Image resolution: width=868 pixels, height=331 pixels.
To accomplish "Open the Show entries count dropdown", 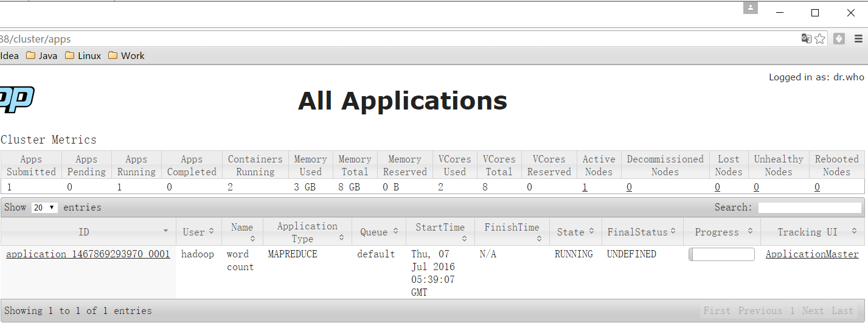I will click(x=44, y=207).
